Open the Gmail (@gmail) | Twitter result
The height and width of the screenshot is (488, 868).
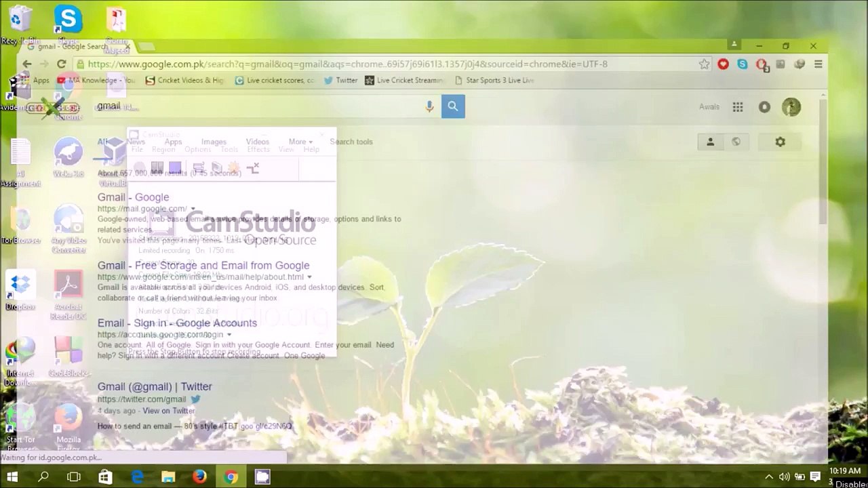155,386
